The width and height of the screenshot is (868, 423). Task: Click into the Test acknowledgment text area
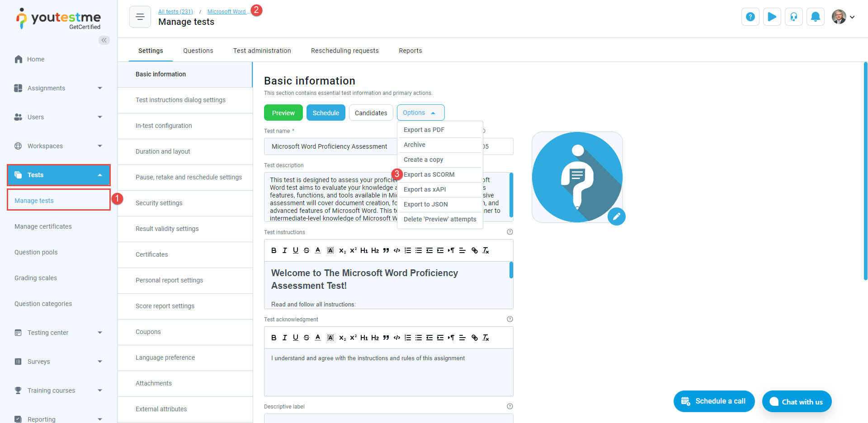coord(389,372)
